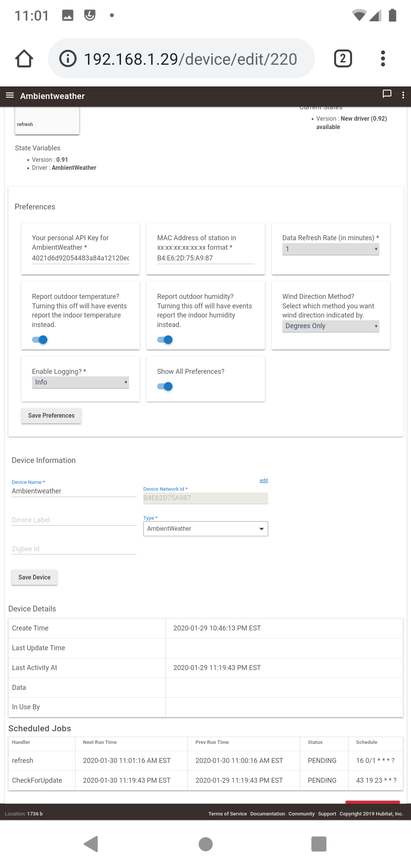Image resolution: width=411 pixels, height=868 pixels.
Task: Focus the Zigbee Id field
Action: click(x=74, y=549)
